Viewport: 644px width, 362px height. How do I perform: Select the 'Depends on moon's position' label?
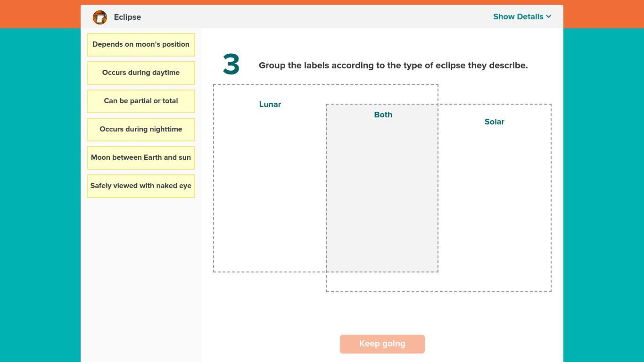pyautogui.click(x=141, y=45)
